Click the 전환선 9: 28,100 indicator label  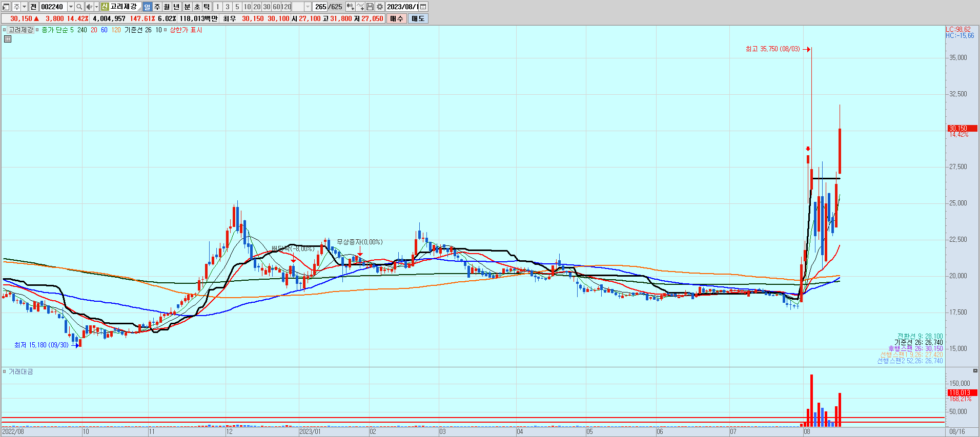[920, 336]
